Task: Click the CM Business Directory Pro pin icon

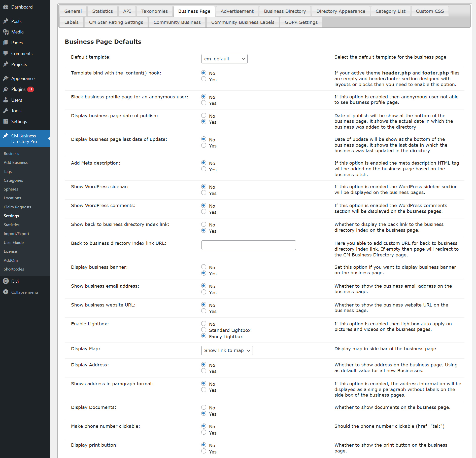Action: (6, 136)
